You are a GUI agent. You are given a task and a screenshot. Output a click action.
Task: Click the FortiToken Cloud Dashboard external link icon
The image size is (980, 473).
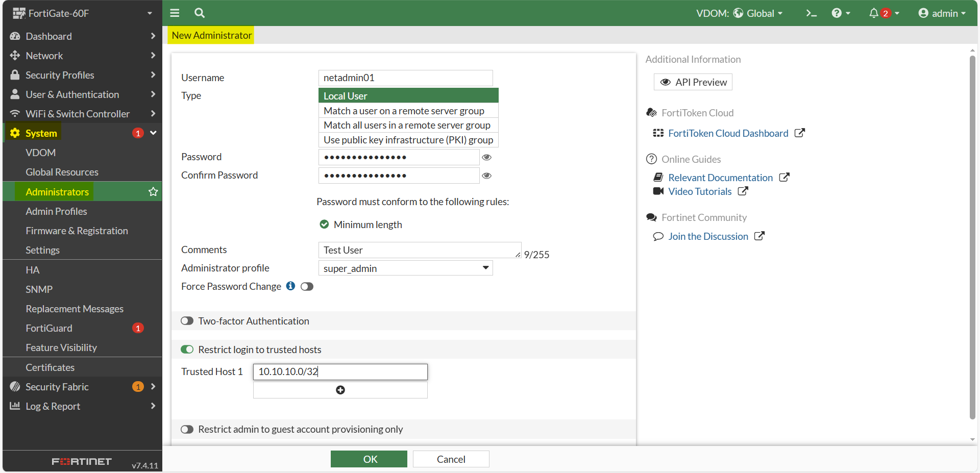coord(800,133)
